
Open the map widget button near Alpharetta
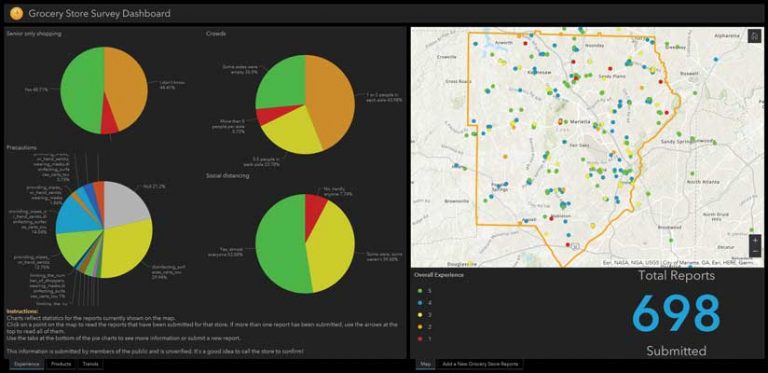(x=754, y=37)
